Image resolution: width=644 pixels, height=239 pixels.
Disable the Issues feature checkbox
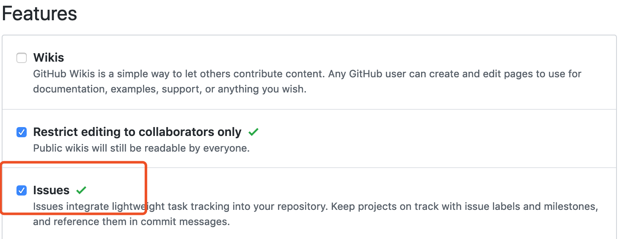[x=22, y=190]
